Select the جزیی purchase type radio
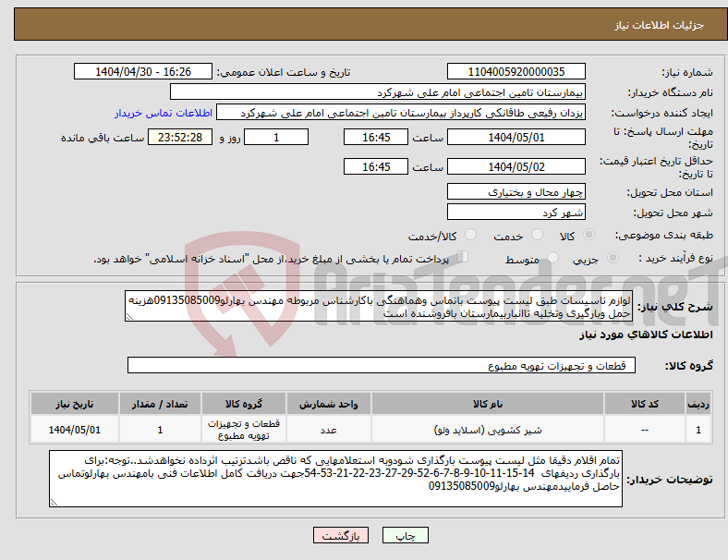The height and width of the screenshot is (560, 728). (x=613, y=258)
